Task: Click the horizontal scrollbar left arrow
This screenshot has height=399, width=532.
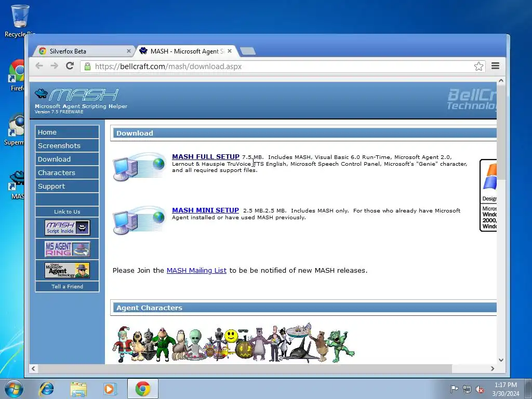Action: click(33, 368)
